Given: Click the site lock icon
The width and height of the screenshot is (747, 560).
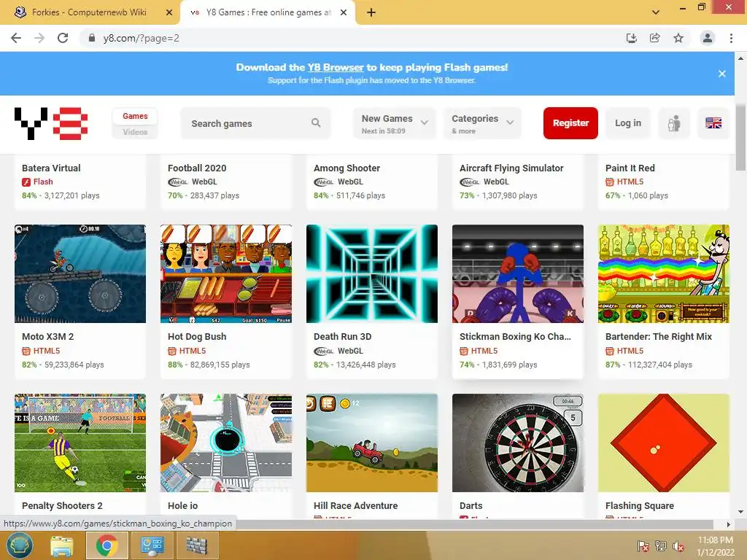Looking at the screenshot, I should [x=91, y=38].
